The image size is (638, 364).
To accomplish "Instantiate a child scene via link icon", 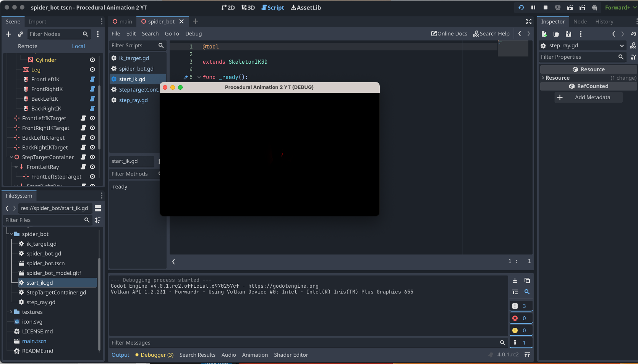I will (20, 34).
